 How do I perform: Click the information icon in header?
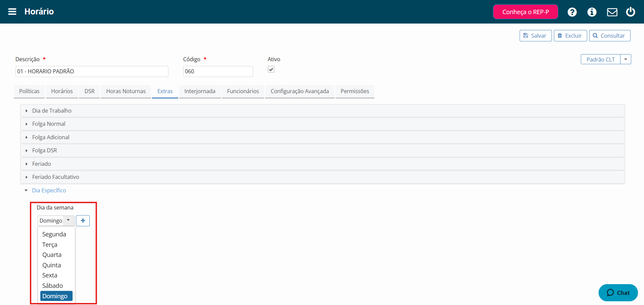click(x=592, y=12)
